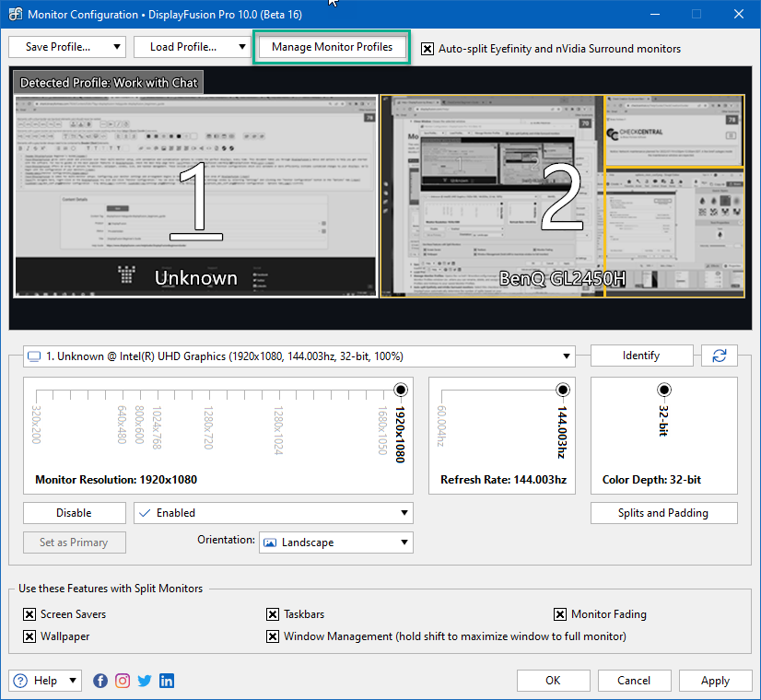Click the Cancel button

[635, 681]
